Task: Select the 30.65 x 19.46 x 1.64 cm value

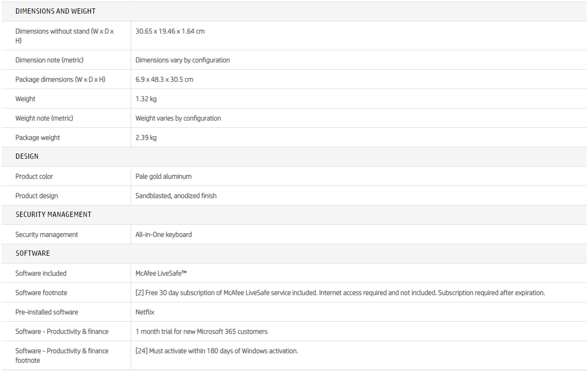Action: tap(170, 31)
